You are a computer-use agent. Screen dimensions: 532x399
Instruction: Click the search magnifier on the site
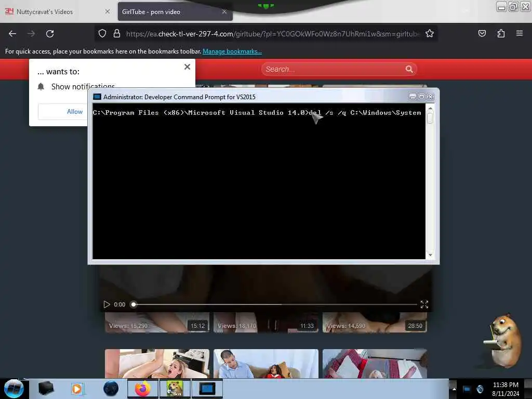pyautogui.click(x=409, y=69)
